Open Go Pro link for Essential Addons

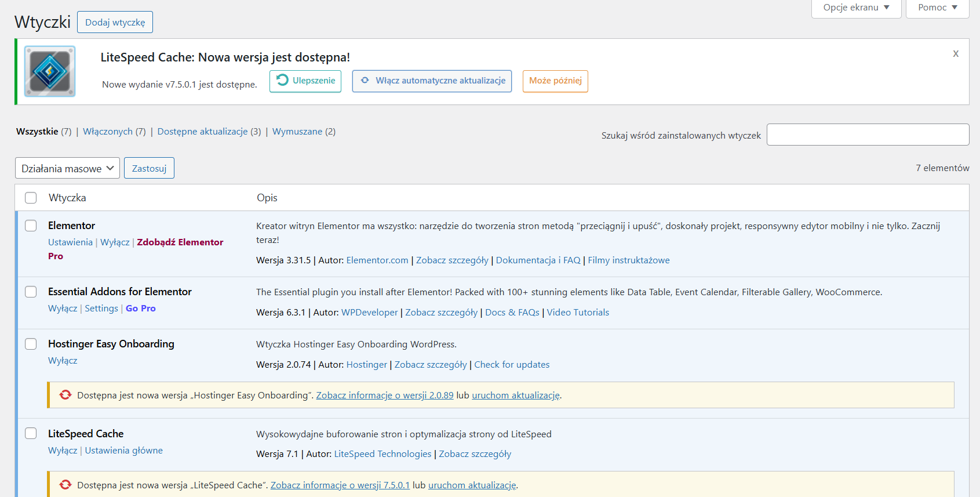[141, 309]
